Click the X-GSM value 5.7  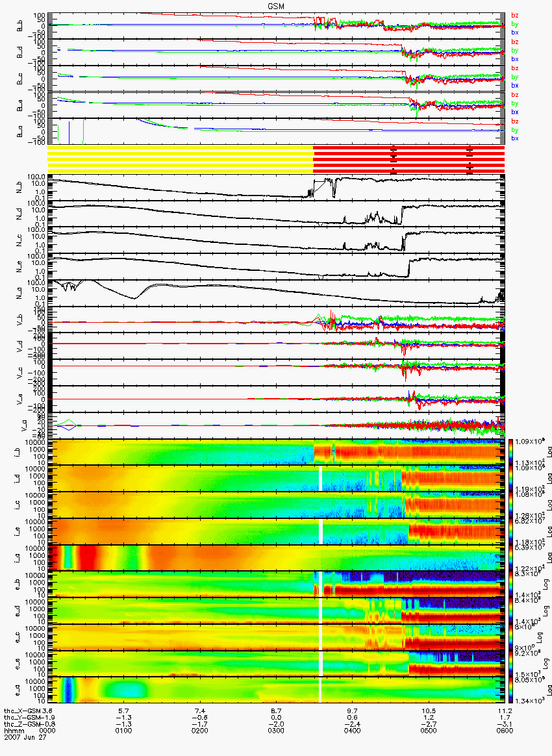(123, 711)
